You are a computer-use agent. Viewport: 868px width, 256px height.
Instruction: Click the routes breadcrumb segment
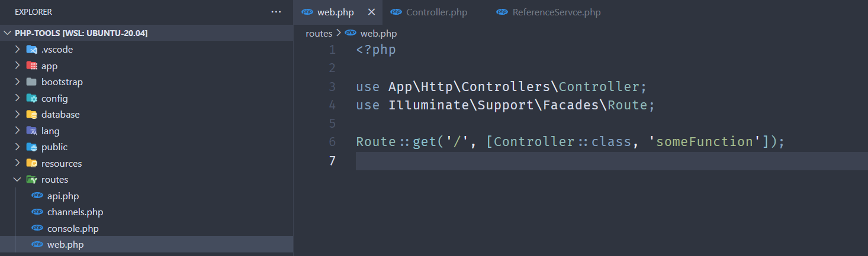pos(319,34)
